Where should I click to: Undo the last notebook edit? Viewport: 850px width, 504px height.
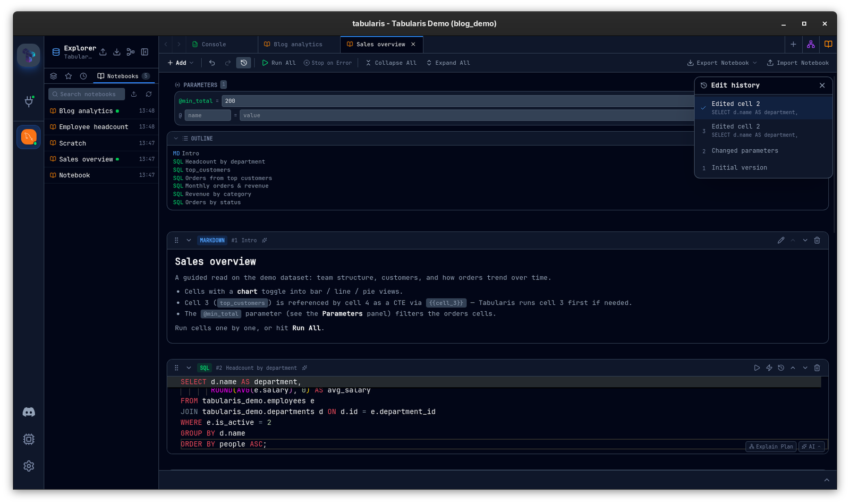212,63
